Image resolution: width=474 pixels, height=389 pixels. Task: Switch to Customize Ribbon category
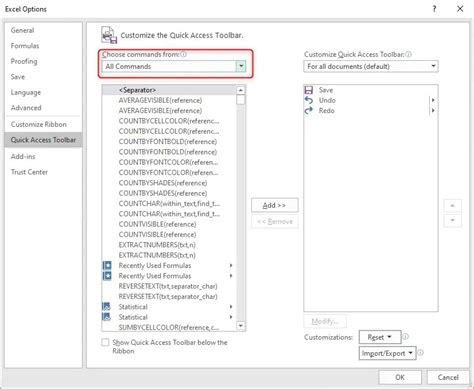coord(43,124)
